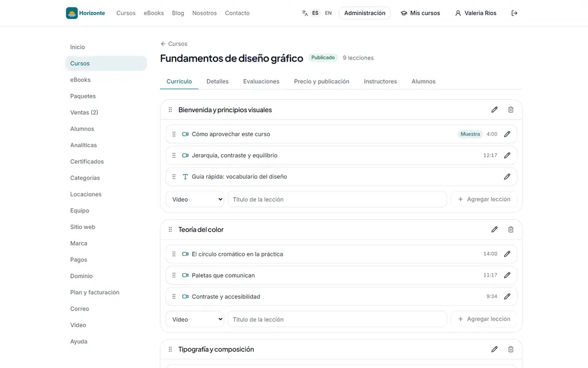The image size is (588, 368).
Task: Go back to Cursos list link
Action: [174, 44]
